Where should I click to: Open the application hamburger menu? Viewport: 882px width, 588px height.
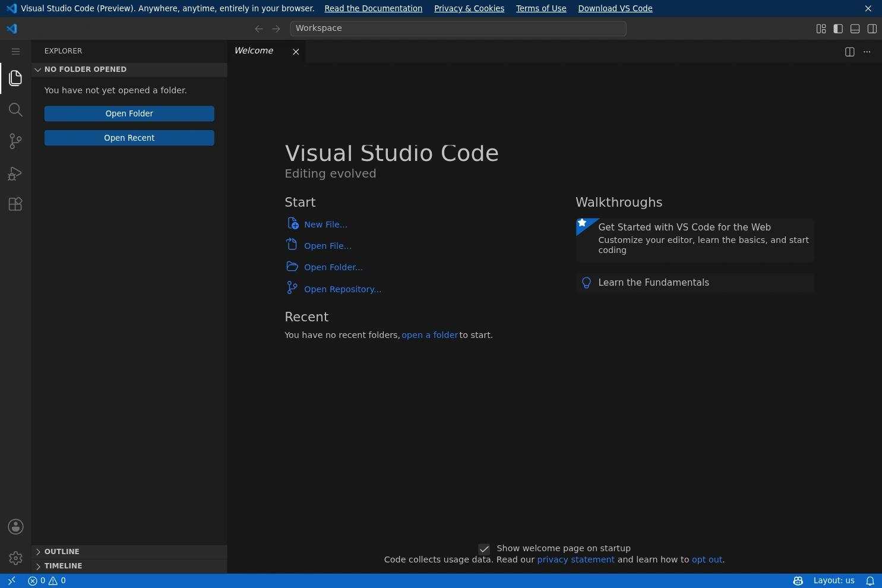pos(15,52)
